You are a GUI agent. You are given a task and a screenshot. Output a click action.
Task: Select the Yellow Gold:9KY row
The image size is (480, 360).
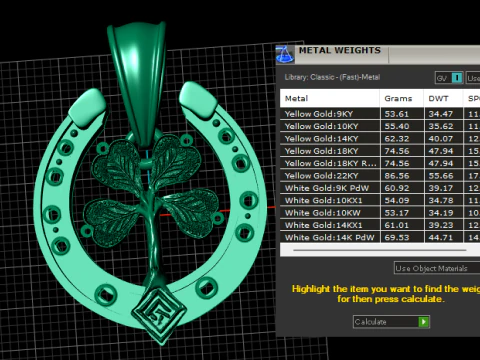click(380, 114)
